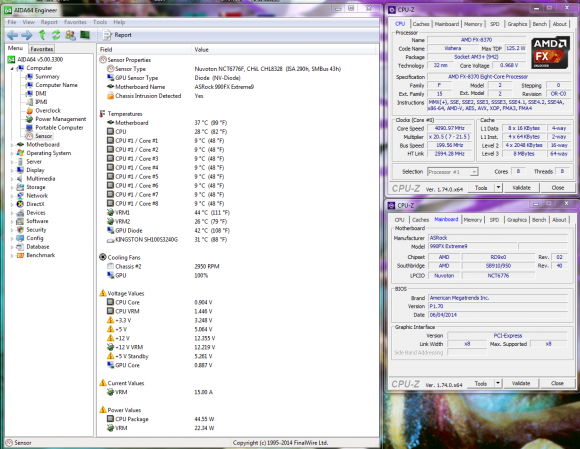Expand the Multimedia tree node
580x449 pixels.
coord(12,179)
